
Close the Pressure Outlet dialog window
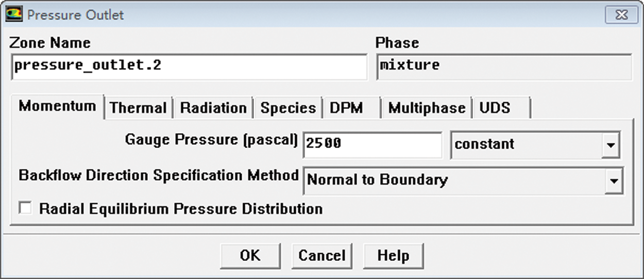[x=621, y=14]
